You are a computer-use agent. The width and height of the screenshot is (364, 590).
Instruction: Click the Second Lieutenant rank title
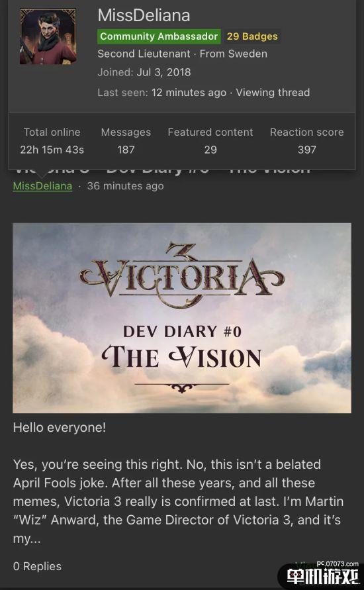point(144,54)
